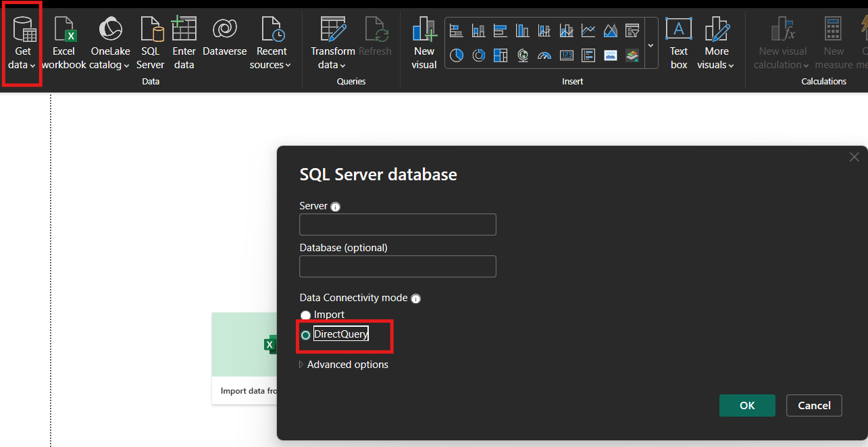Image resolution: width=868 pixels, height=447 pixels.
Task: Click the Enter data icon
Action: [184, 44]
